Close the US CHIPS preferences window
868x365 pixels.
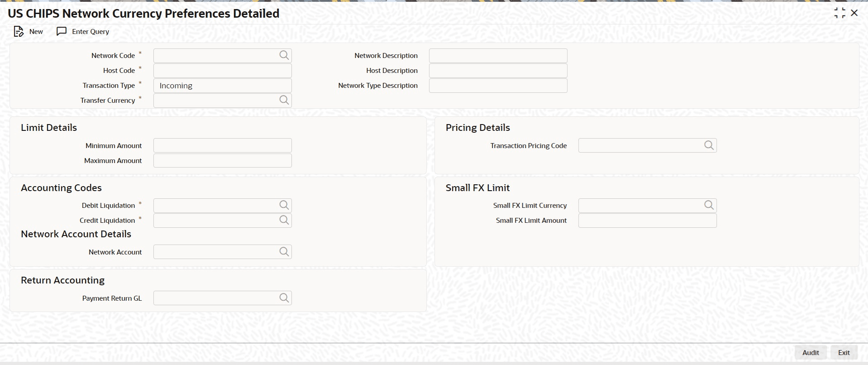[854, 13]
